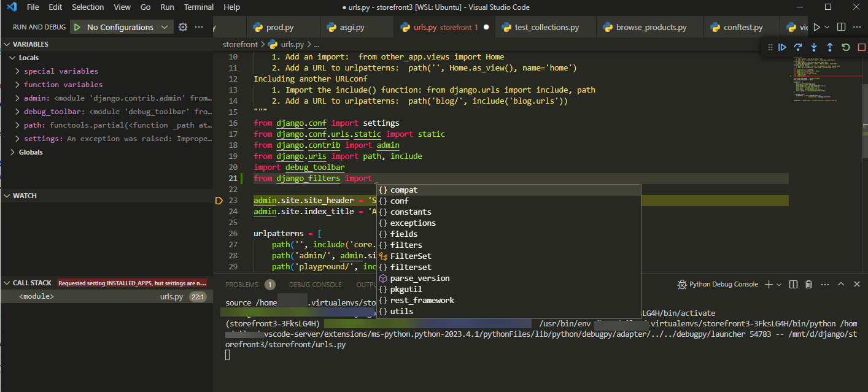Expand special variables

[18, 71]
